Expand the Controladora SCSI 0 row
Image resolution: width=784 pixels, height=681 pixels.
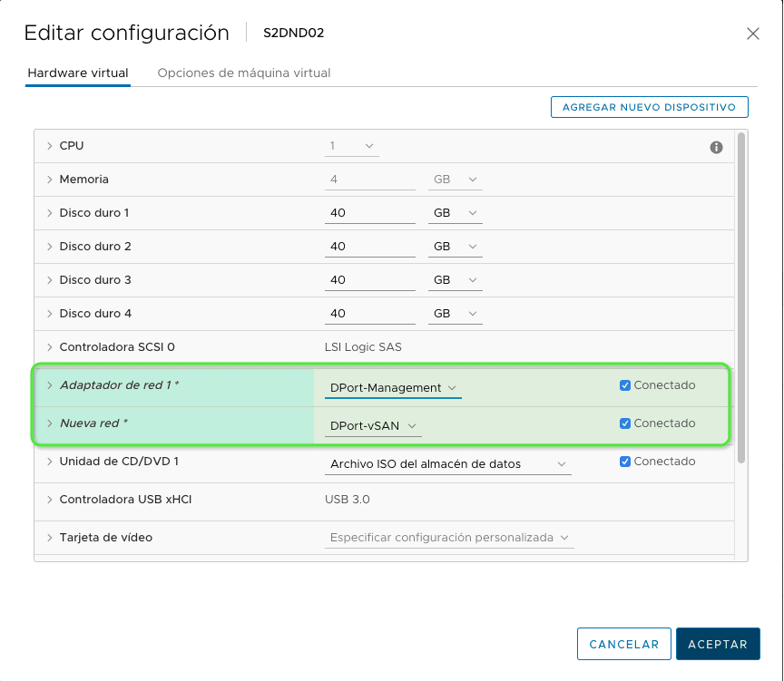49,346
